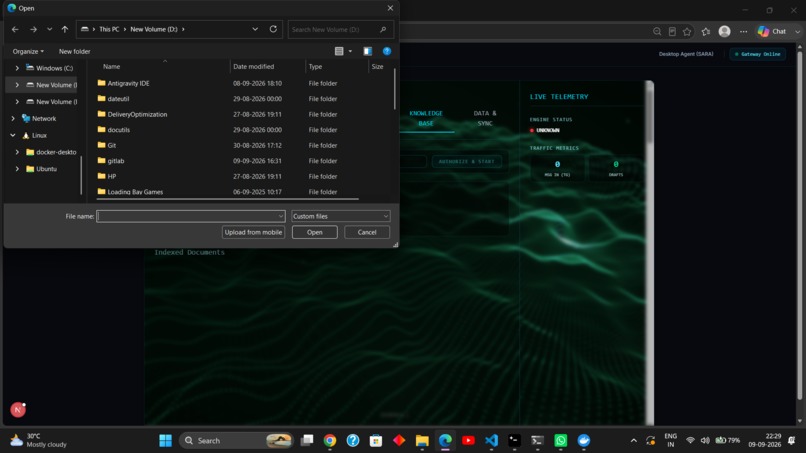Expand the Windows (C:) tree node

(x=17, y=68)
